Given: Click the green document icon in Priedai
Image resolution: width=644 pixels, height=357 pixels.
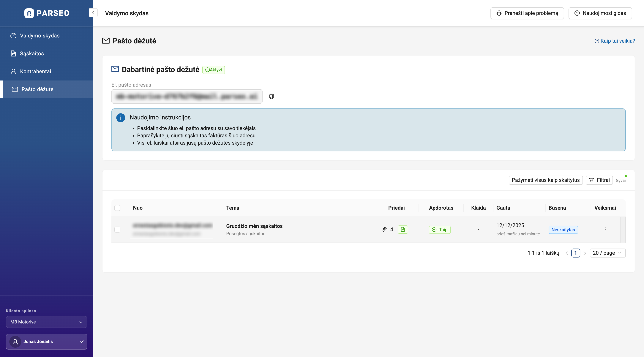Looking at the screenshot, I should tap(402, 230).
